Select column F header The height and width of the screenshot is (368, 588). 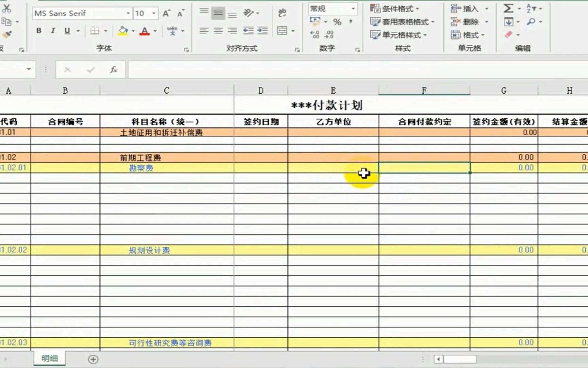click(x=424, y=91)
